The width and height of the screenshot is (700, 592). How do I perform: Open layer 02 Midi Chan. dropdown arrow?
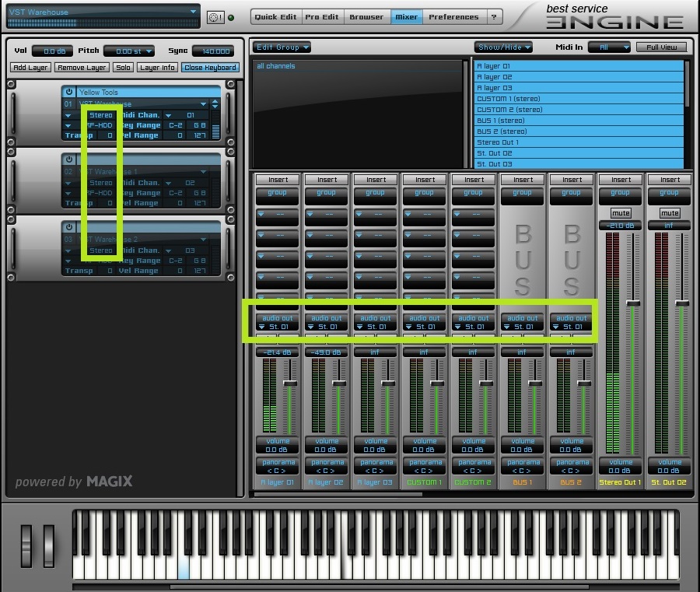pos(168,183)
